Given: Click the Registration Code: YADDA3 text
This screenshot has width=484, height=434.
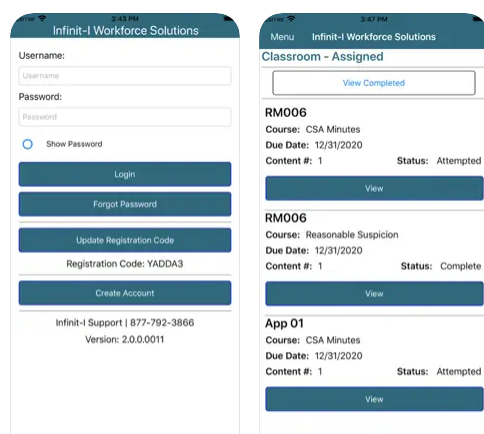Looking at the screenshot, I should point(125,264).
